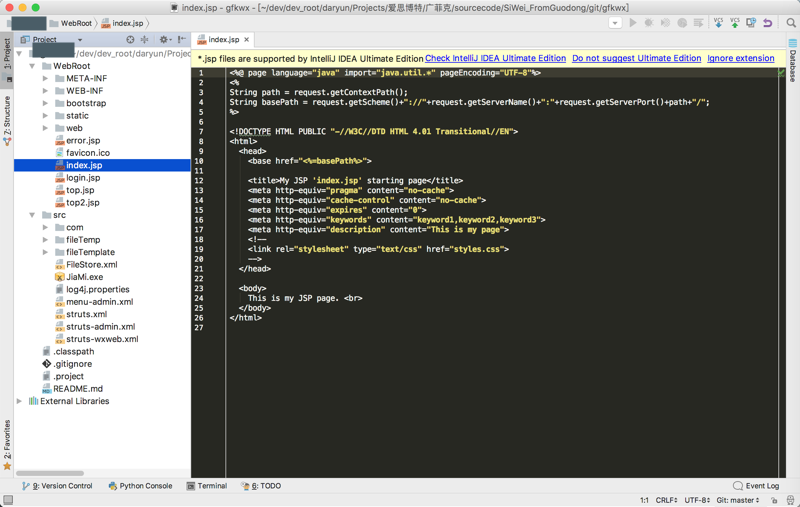Open the Event Log panel
Viewport: 800px width, 507px height.
[756, 486]
